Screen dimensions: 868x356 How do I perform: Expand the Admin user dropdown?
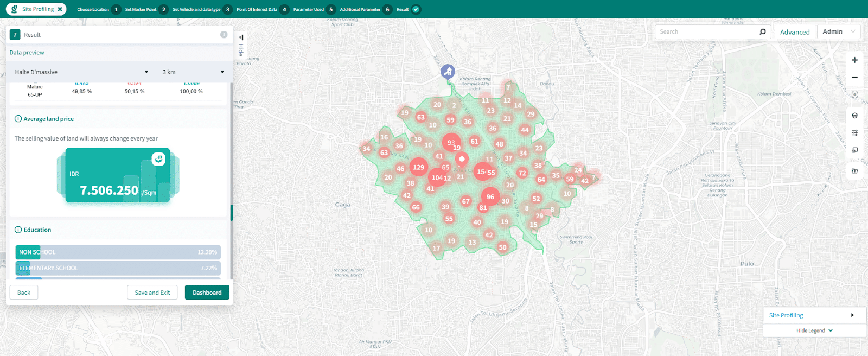[838, 32]
